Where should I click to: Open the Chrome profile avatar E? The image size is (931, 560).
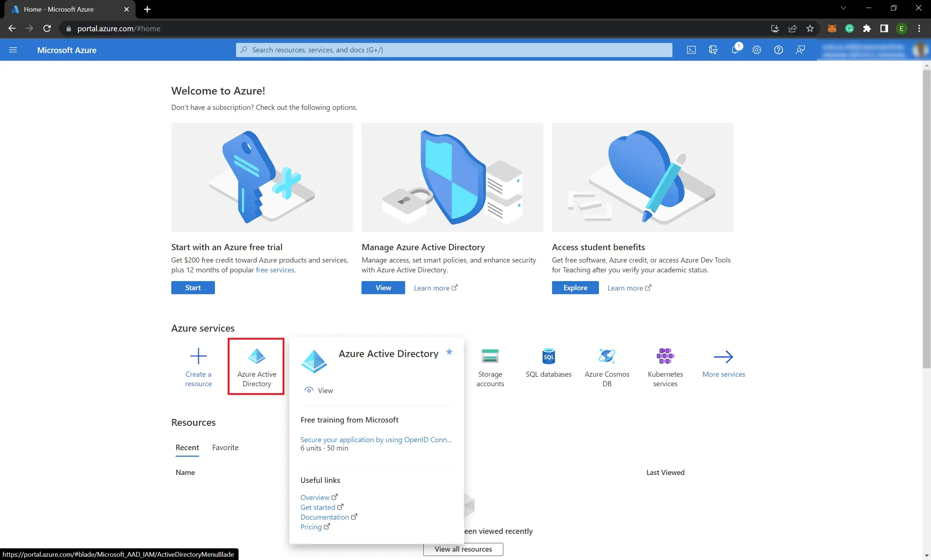click(x=902, y=28)
